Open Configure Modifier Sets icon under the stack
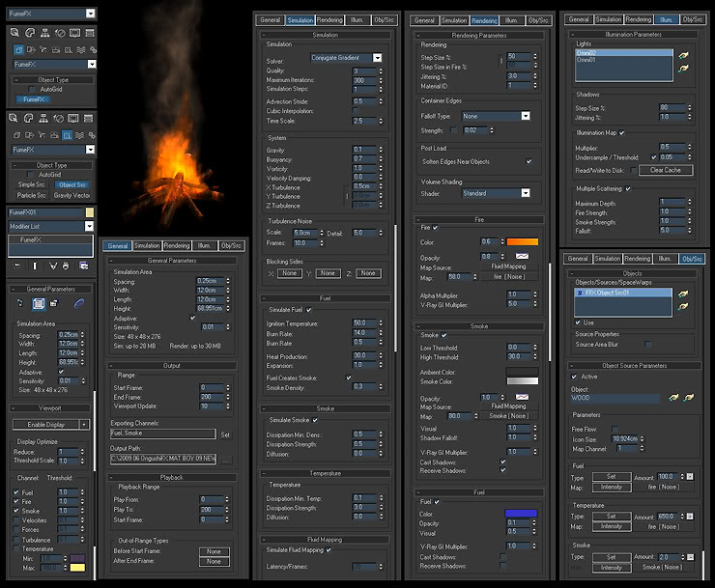This screenshot has width=715, height=588. 83,266
